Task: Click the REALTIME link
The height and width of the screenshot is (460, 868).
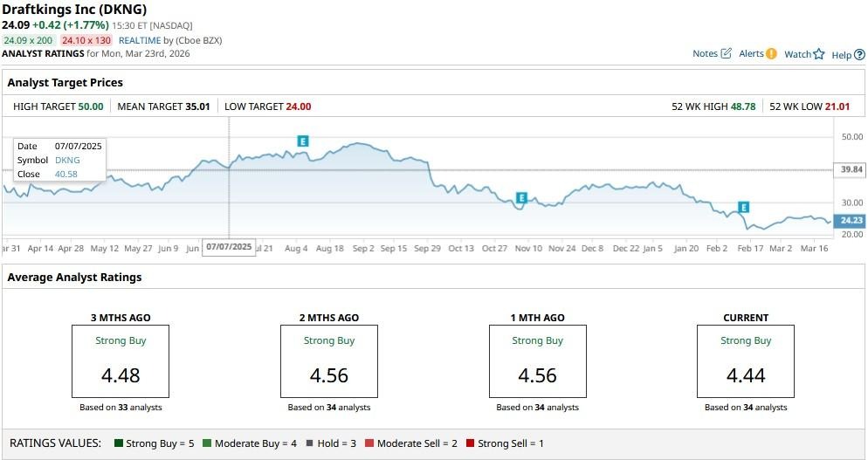Action: coord(140,40)
